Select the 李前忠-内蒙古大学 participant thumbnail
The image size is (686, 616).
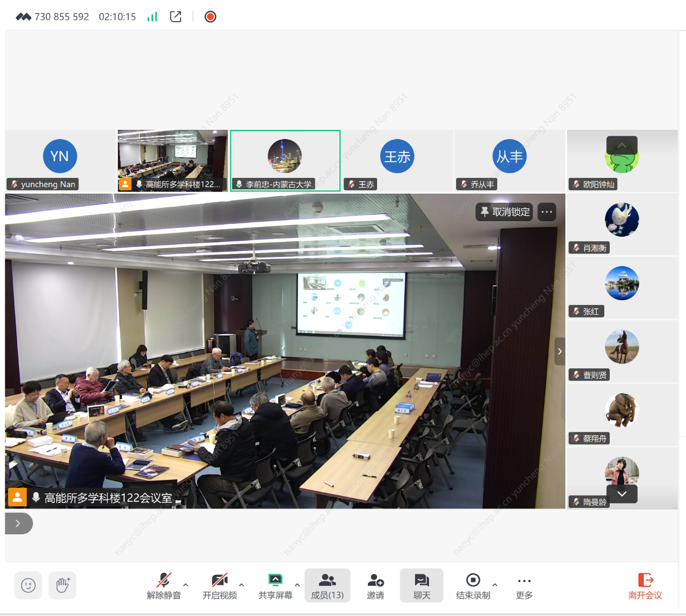(x=285, y=160)
